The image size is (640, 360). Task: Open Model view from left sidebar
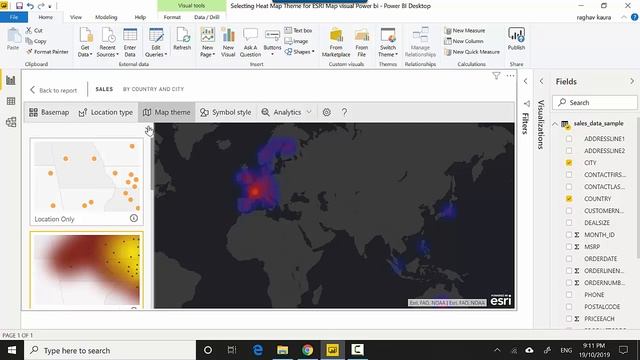(11, 122)
